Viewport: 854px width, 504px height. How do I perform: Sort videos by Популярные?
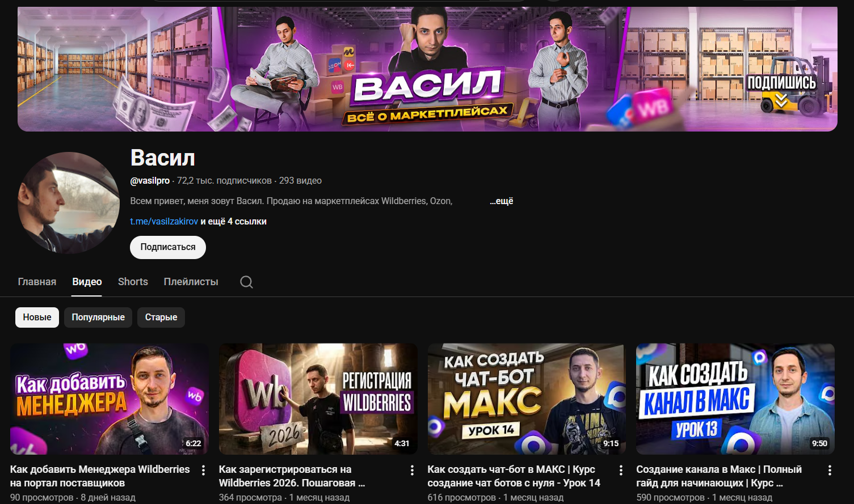[x=98, y=317]
